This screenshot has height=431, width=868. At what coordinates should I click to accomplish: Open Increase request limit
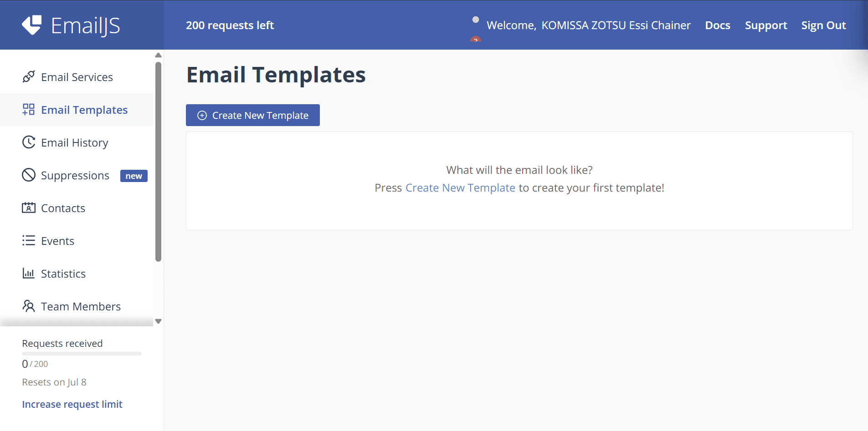(72, 404)
